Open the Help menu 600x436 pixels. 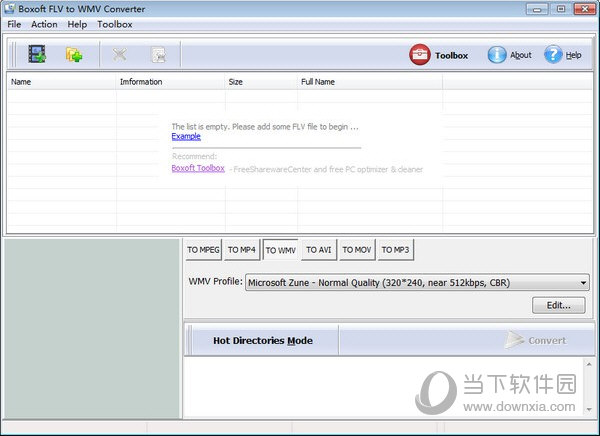tap(77, 24)
